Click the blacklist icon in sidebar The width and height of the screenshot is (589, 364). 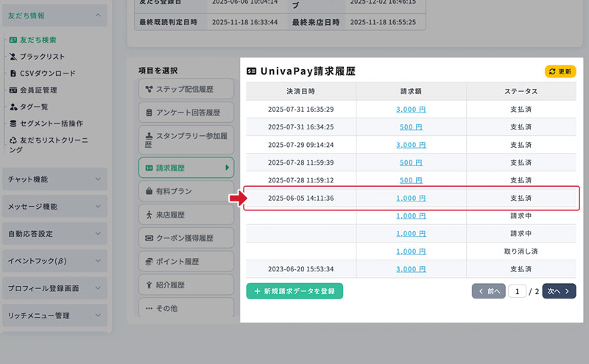[x=13, y=57]
